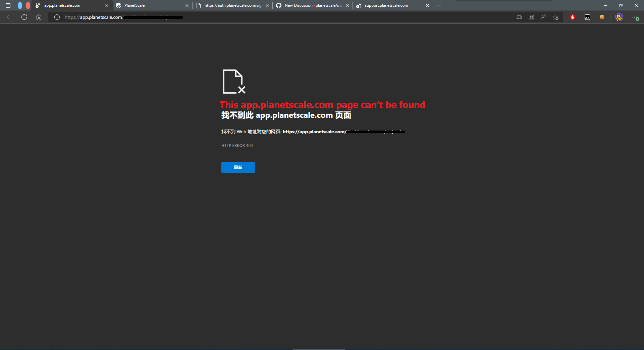
Task: Click the red AdBlock hand icon
Action: click(x=573, y=17)
